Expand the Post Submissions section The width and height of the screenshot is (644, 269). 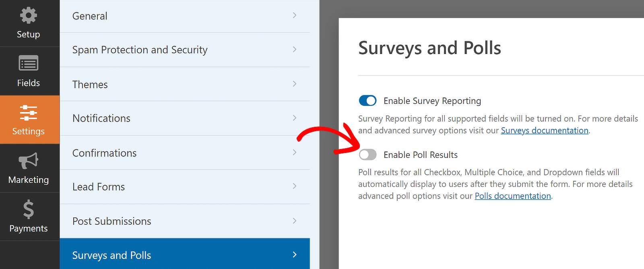295,221
